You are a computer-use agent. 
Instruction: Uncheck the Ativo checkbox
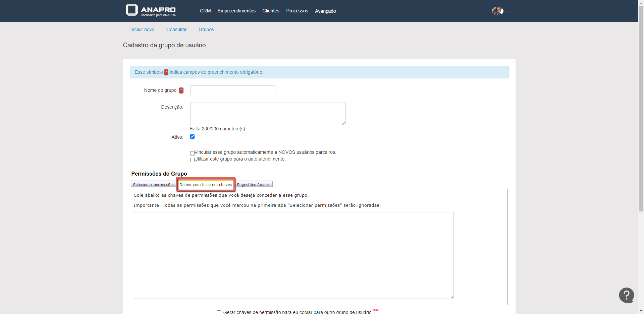pos(192,137)
